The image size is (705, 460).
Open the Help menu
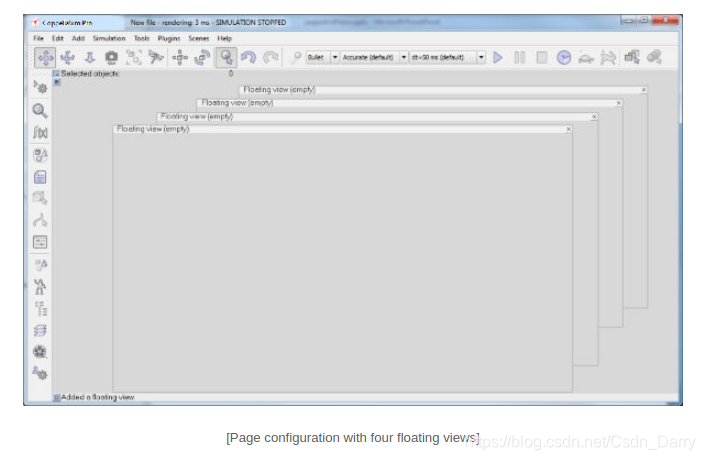click(x=224, y=38)
